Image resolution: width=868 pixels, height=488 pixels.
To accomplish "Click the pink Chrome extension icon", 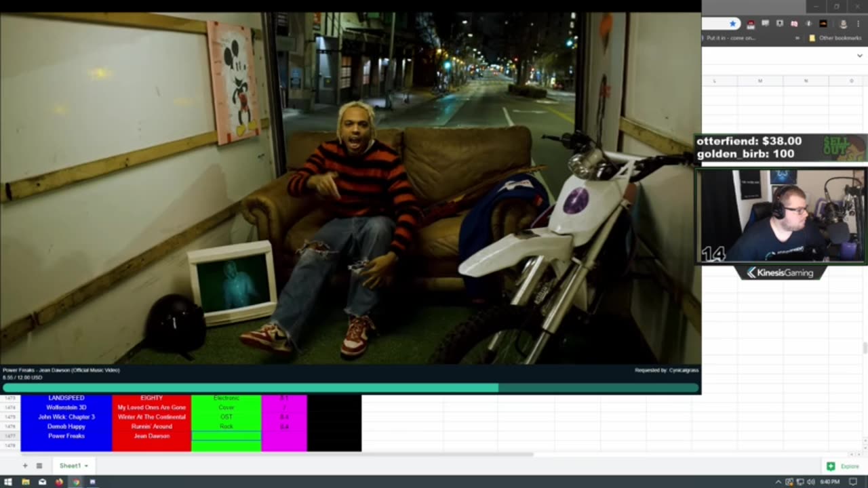I will coord(794,24).
